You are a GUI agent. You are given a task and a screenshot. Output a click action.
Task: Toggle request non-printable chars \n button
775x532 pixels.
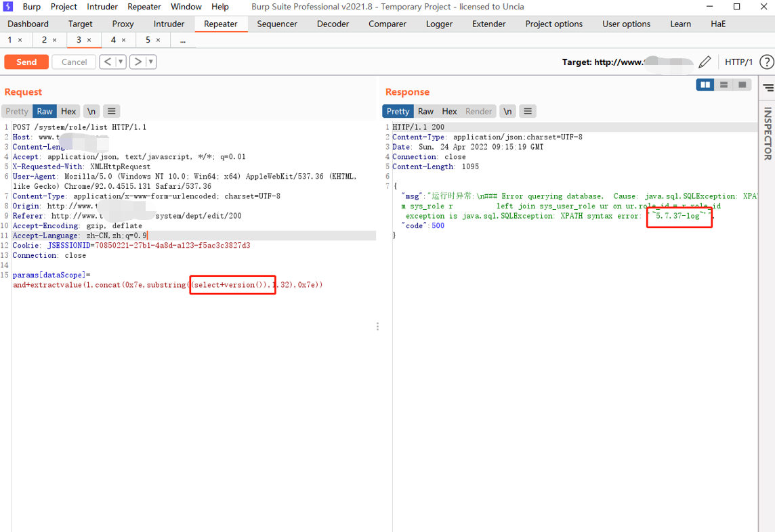pos(91,111)
